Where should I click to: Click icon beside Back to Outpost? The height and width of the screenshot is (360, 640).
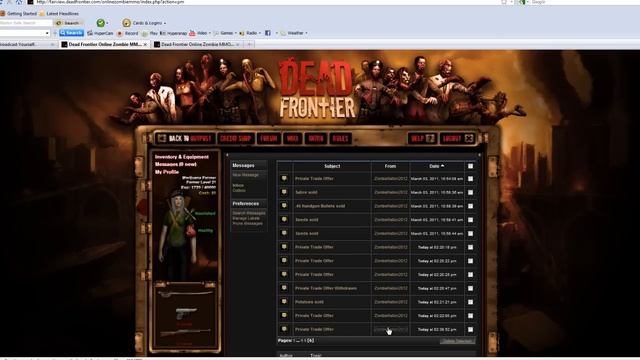[162, 138]
